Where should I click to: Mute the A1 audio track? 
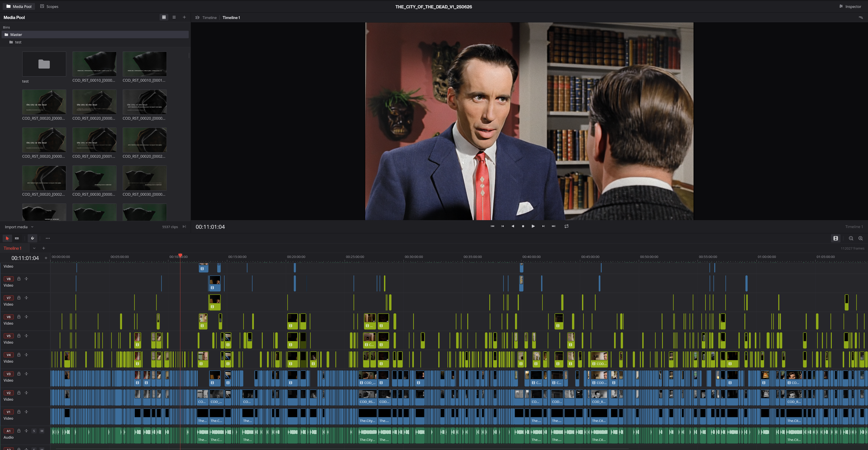tap(42, 431)
